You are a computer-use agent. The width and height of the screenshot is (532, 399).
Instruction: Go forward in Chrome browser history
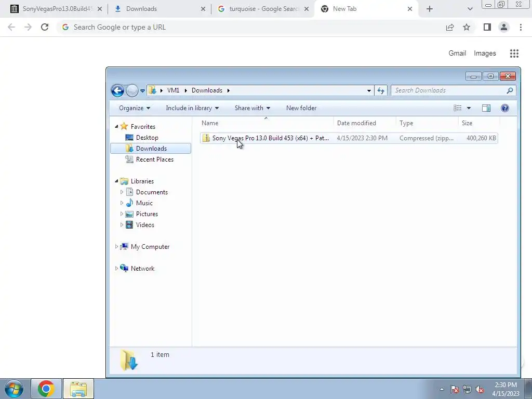(x=28, y=27)
